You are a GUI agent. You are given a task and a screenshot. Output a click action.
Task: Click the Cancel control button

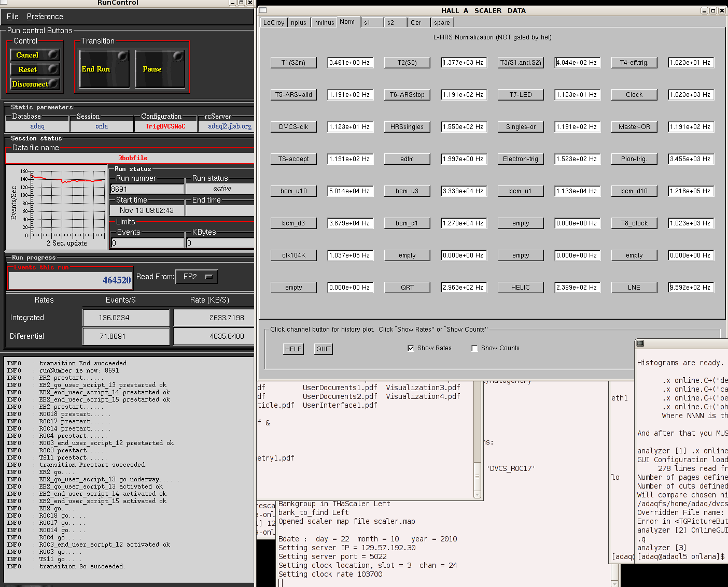[35, 55]
